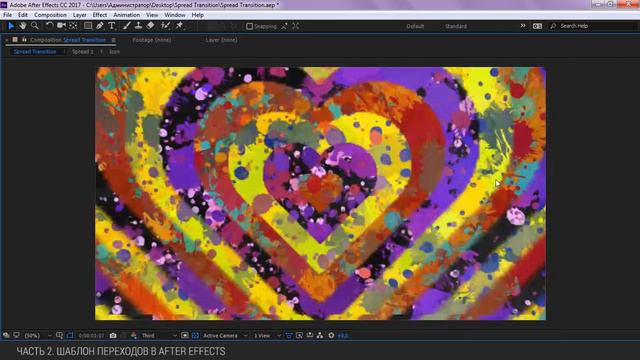Click primary viewer monitor icon

[16, 336]
